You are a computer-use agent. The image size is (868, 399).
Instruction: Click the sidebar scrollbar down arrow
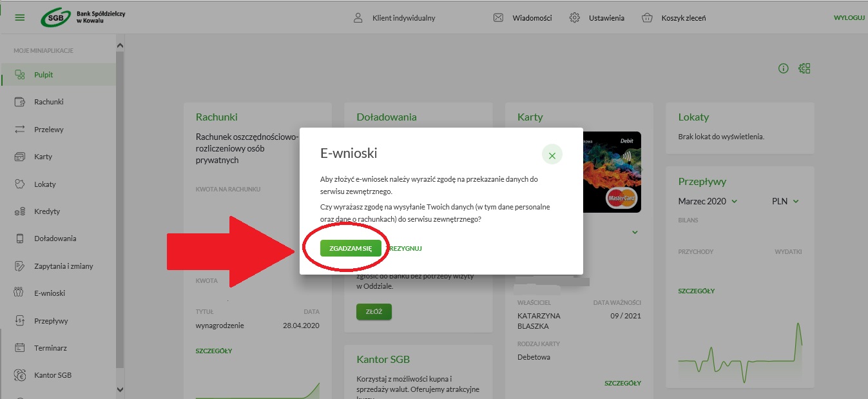tap(119, 389)
